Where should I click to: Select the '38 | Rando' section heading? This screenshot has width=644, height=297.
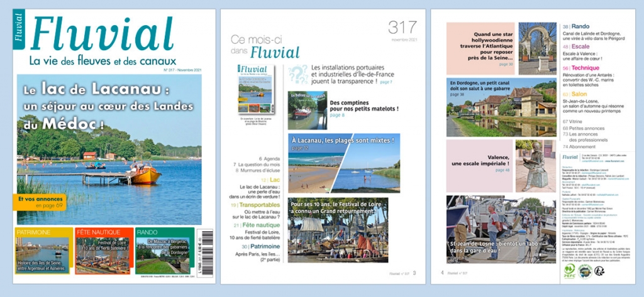[x=576, y=26]
